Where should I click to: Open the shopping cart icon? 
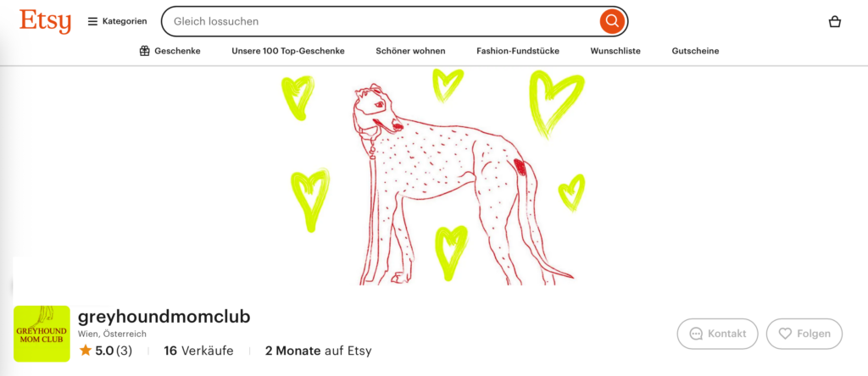click(835, 21)
